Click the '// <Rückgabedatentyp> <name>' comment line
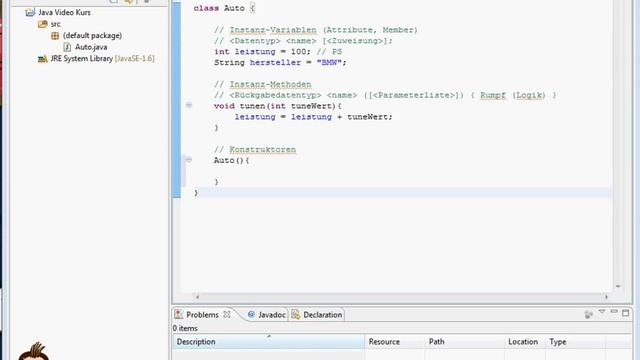The width and height of the screenshot is (640, 360). (x=385, y=95)
